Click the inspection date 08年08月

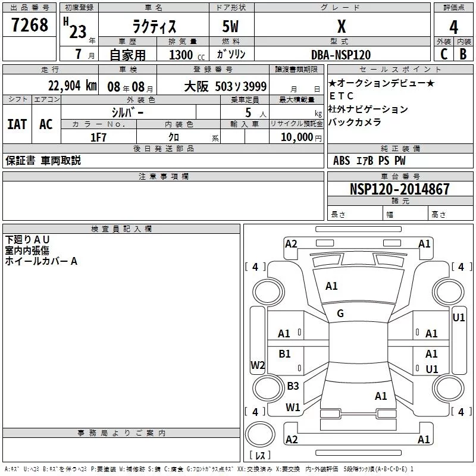[130, 87]
